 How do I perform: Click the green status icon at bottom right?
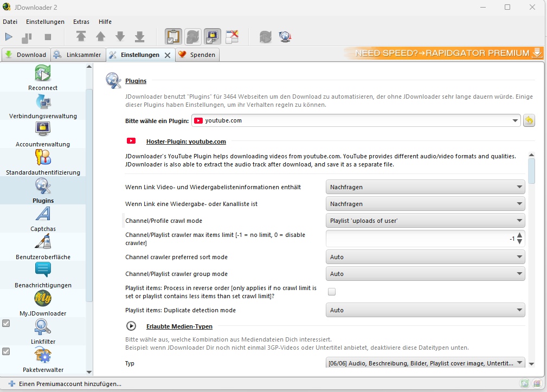click(525, 384)
